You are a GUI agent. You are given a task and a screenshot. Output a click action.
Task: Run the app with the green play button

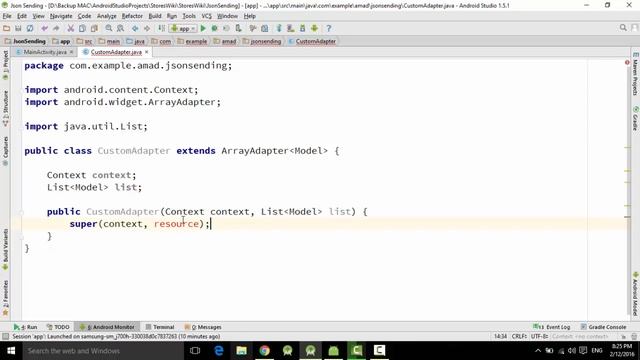[x=203, y=28]
